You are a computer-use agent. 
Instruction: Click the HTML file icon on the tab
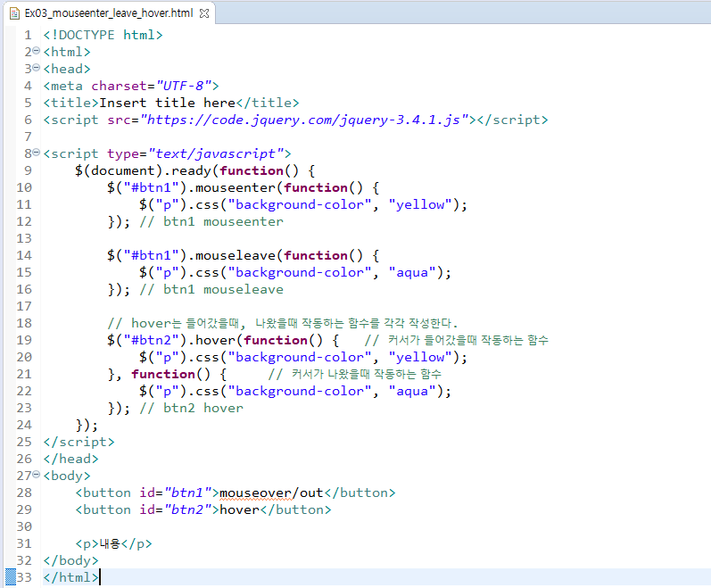click(x=14, y=13)
